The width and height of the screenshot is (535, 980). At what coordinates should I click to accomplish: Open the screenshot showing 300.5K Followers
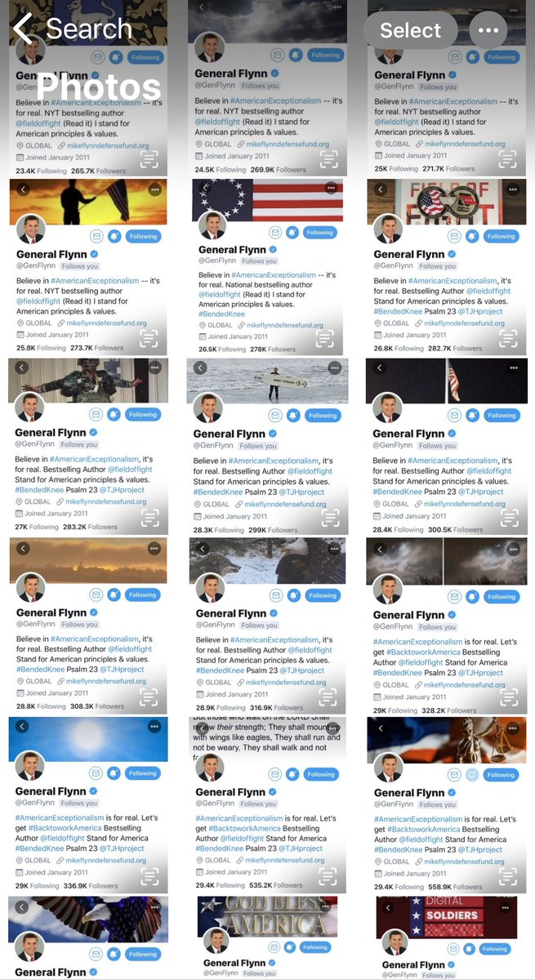pyautogui.click(x=446, y=447)
